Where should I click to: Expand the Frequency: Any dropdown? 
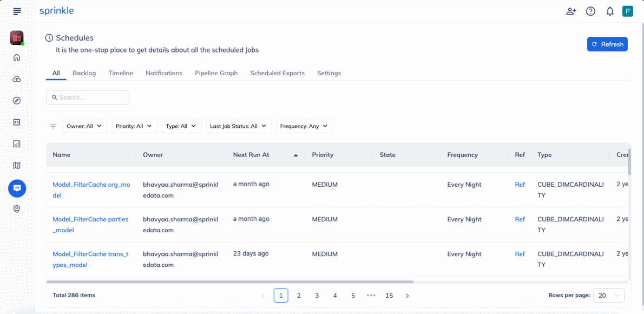[x=304, y=126]
